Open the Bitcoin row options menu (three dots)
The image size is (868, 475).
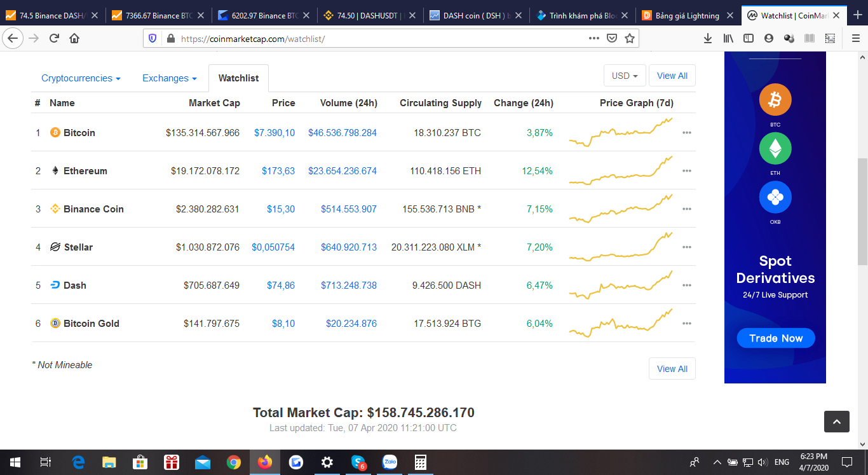686,133
